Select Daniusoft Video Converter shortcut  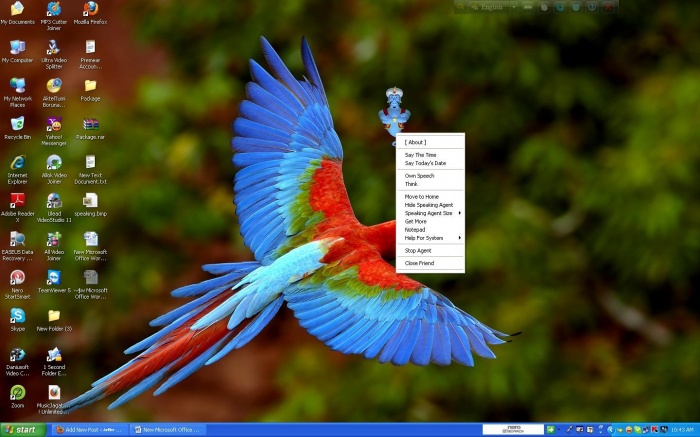17,361
